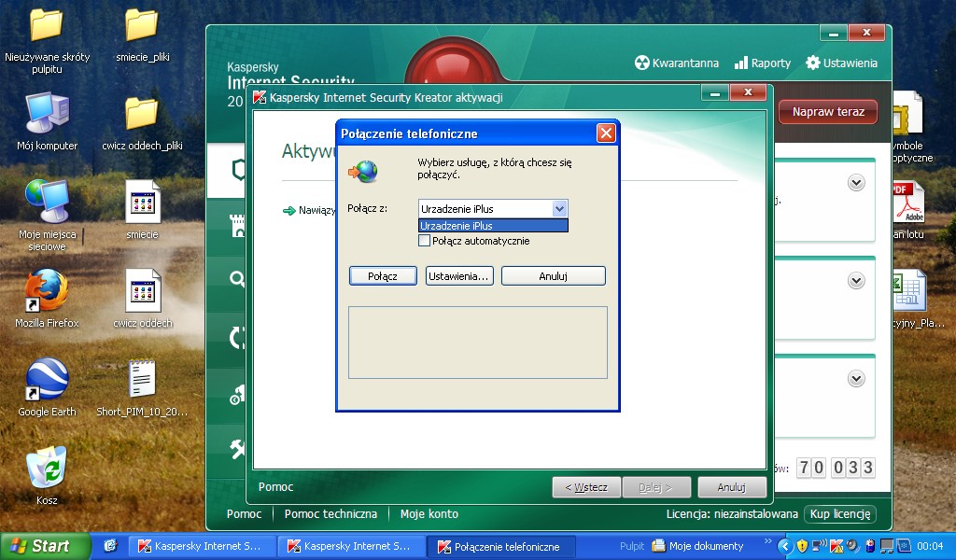Viewport: 956px width, 560px height.
Task: Select the cwicz oddech file icon
Action: point(142,299)
